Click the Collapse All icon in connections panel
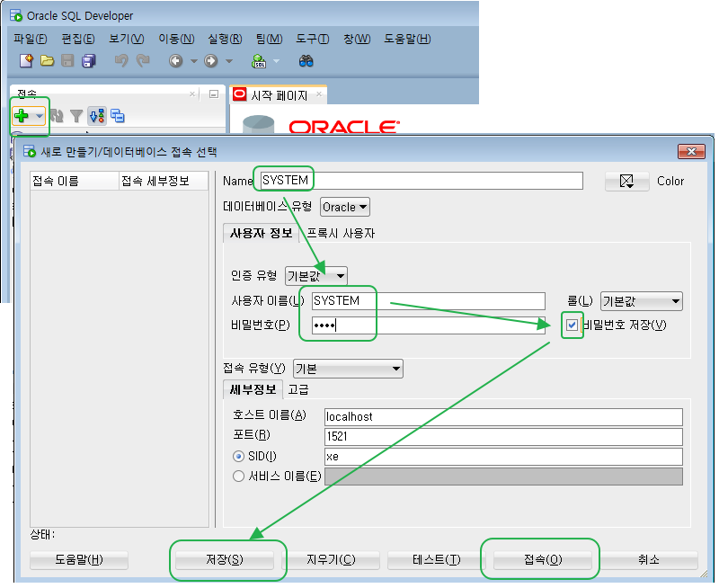 [x=118, y=116]
